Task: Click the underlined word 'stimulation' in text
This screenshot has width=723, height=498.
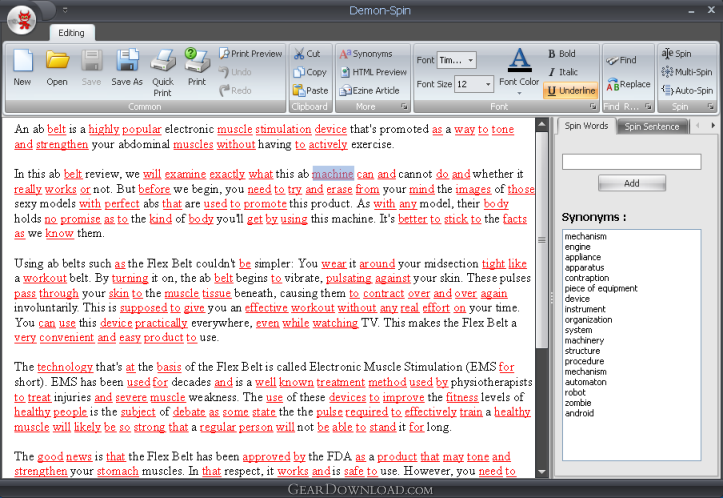Action: [283, 129]
